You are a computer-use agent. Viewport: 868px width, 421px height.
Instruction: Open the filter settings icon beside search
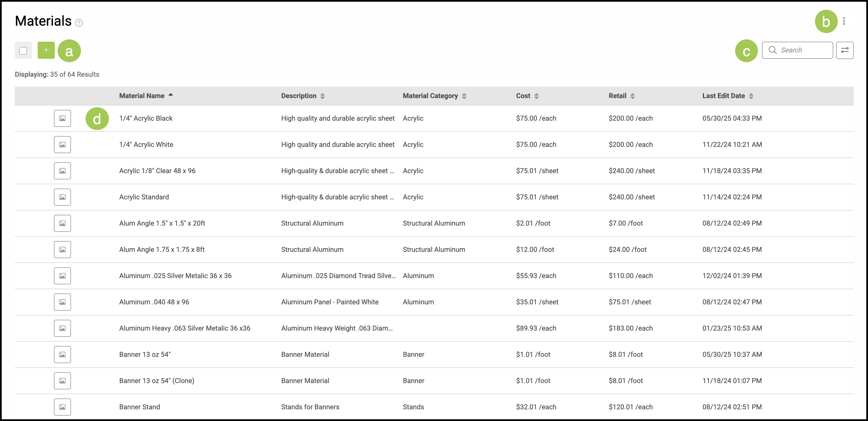coord(844,50)
